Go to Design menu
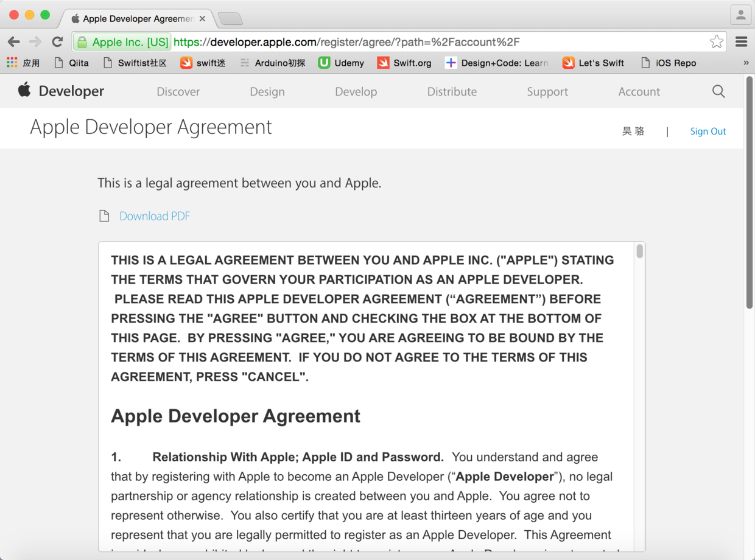755x560 pixels. pyautogui.click(x=267, y=92)
